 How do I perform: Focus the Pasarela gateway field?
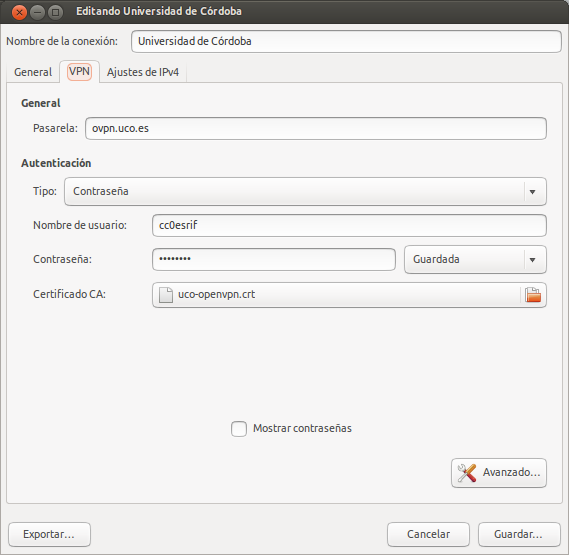click(316, 128)
